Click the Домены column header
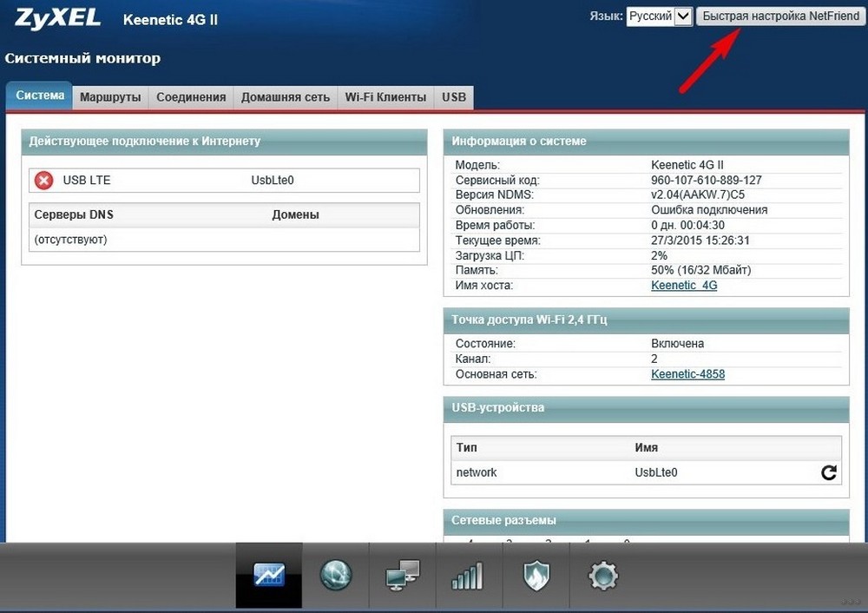868x613 pixels. click(296, 214)
